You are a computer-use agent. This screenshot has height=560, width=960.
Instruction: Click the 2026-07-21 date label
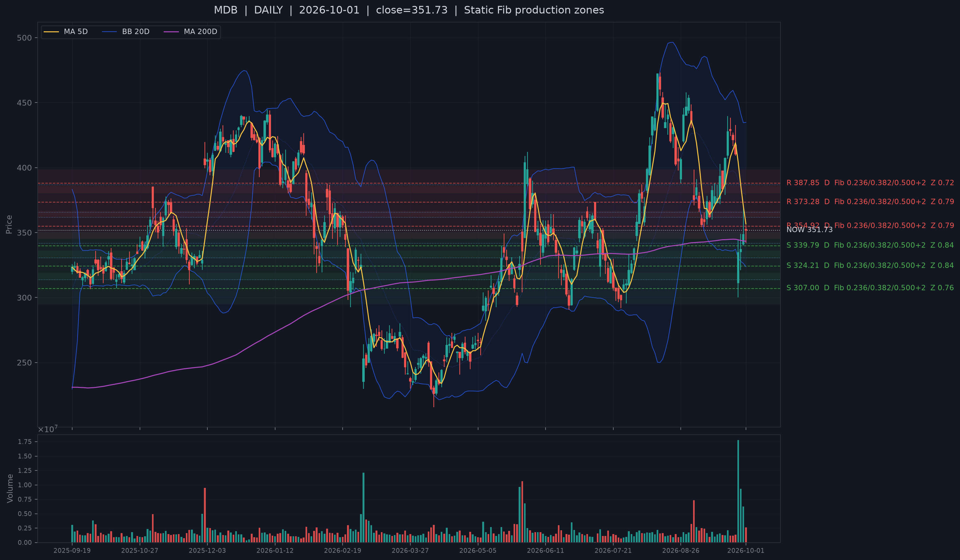[613, 551]
